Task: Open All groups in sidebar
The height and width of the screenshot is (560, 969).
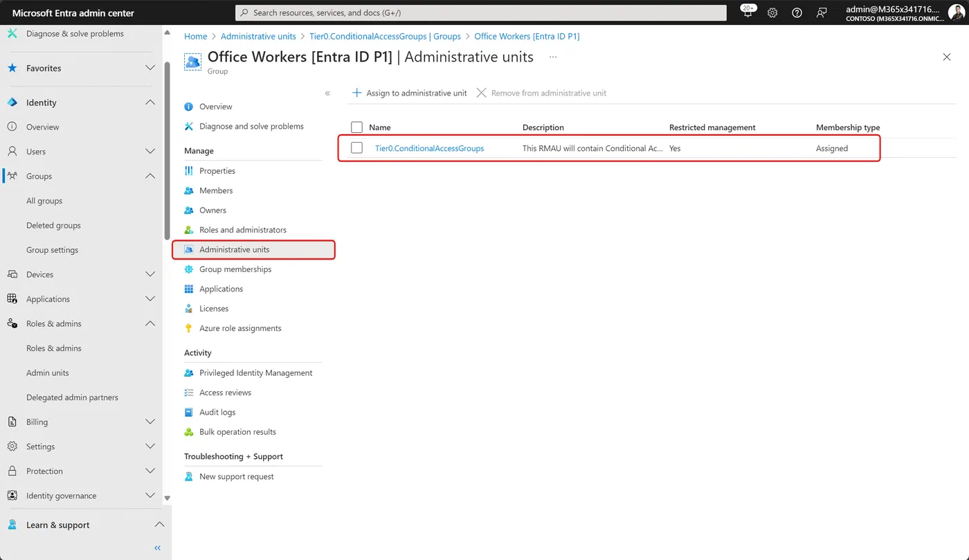Action: click(x=44, y=201)
